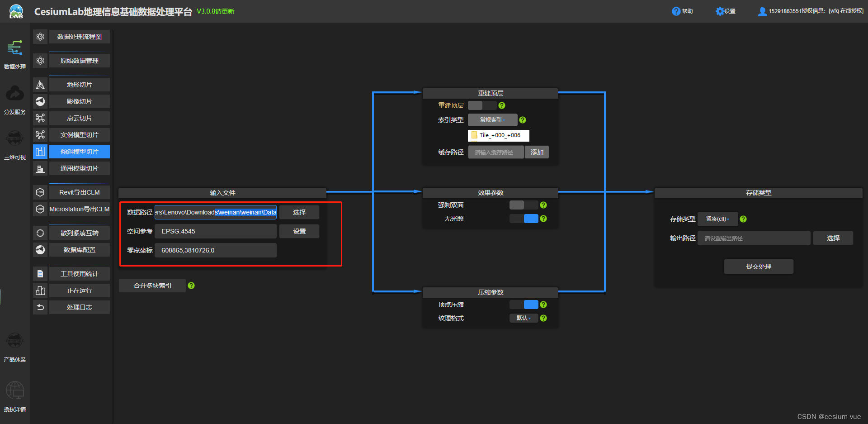Click 设置 button next to 空间参考
The image size is (868, 424).
(299, 231)
